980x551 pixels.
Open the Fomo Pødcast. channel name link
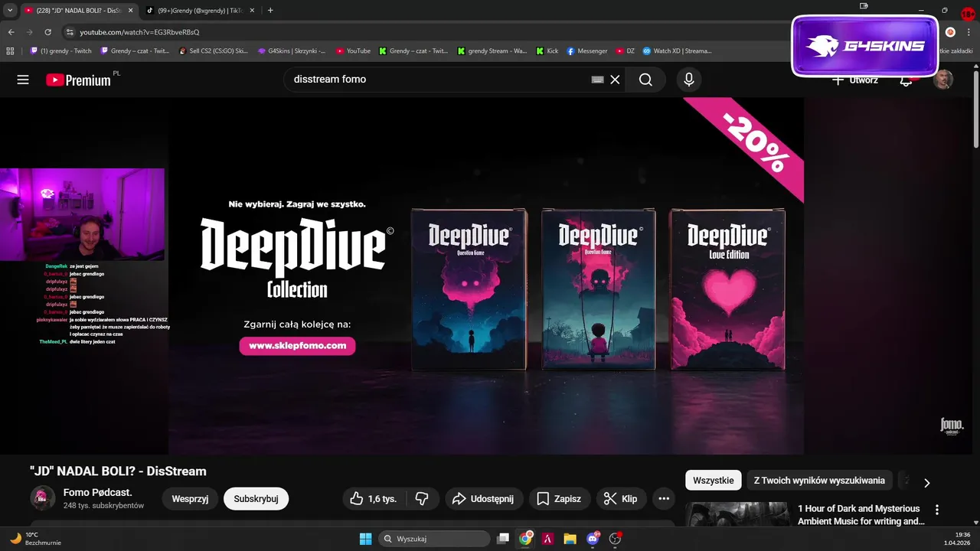click(x=98, y=492)
